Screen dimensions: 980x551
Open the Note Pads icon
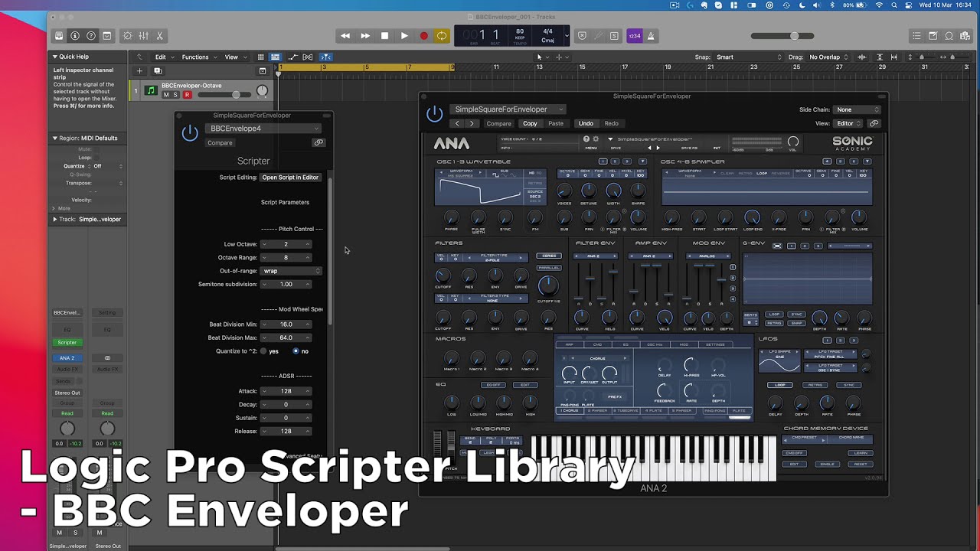point(933,36)
